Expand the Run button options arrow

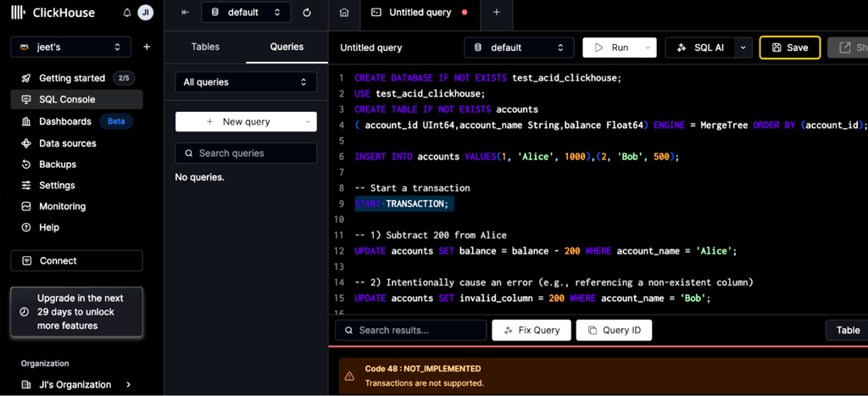click(647, 47)
